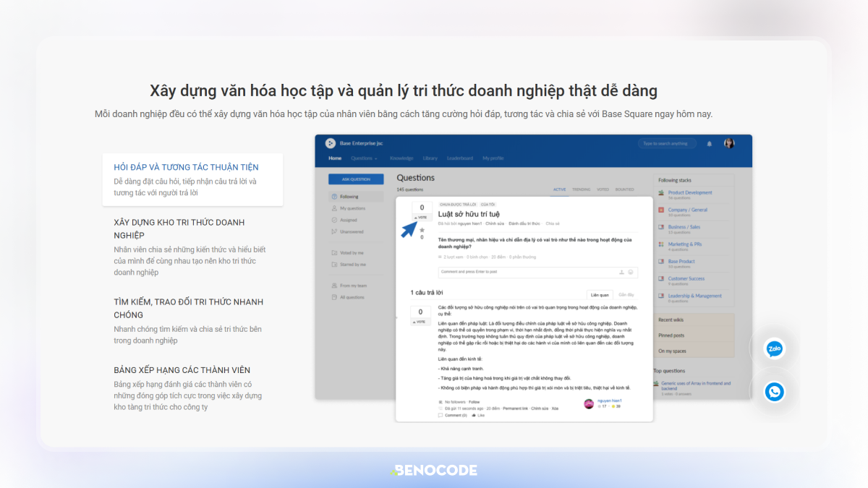Open the My profile navigation tab
The image size is (868, 488).
point(493,158)
